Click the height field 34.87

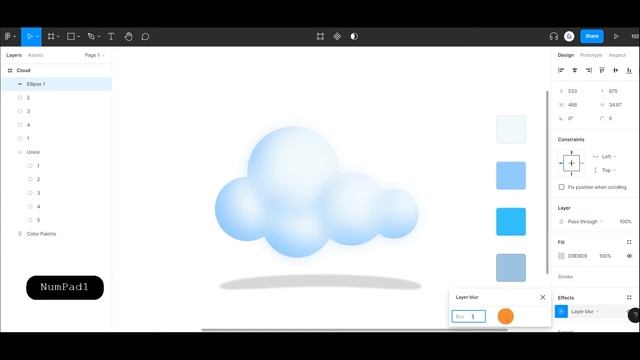coord(615,105)
